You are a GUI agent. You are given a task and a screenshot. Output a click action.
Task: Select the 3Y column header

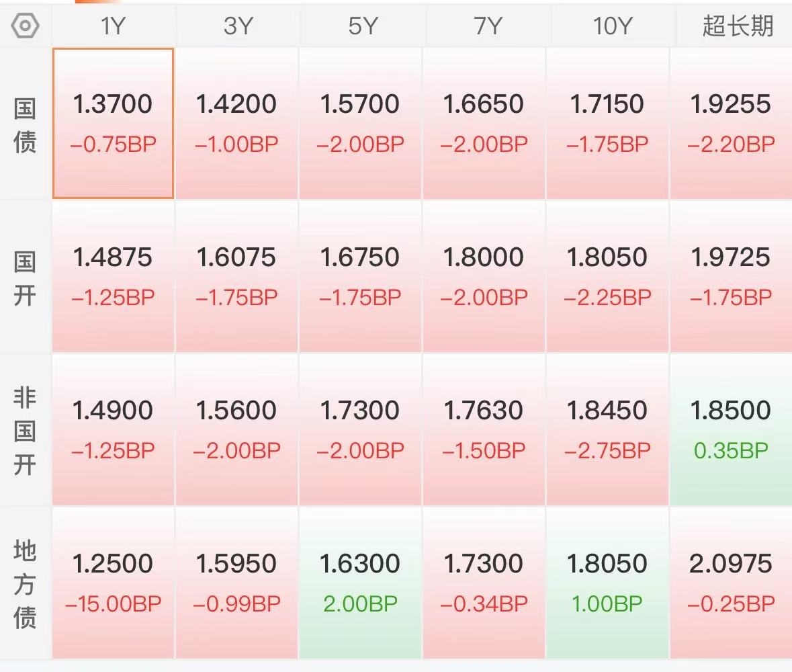[x=237, y=26]
